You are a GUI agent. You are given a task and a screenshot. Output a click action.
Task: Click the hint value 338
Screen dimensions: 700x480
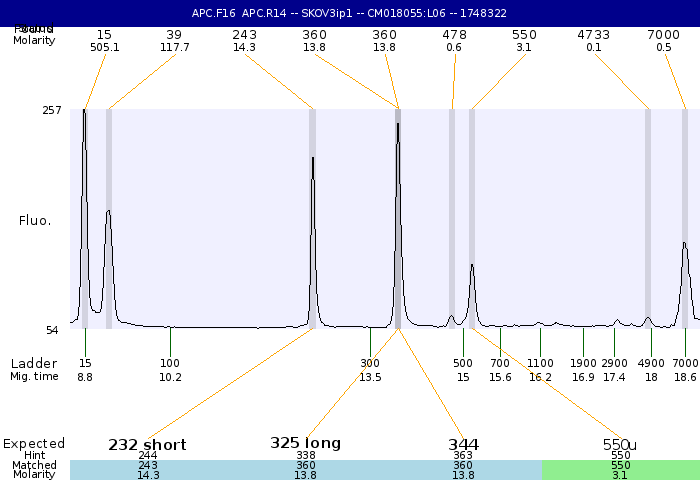305,455
